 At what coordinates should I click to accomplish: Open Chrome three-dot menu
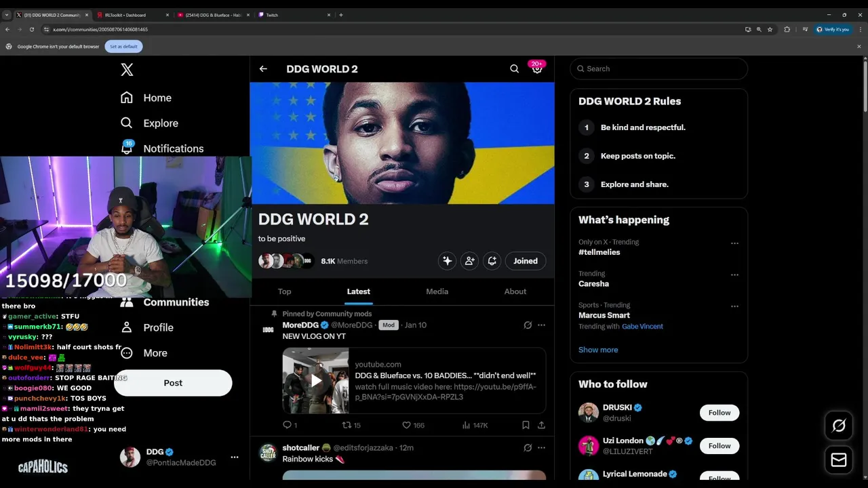click(x=859, y=29)
